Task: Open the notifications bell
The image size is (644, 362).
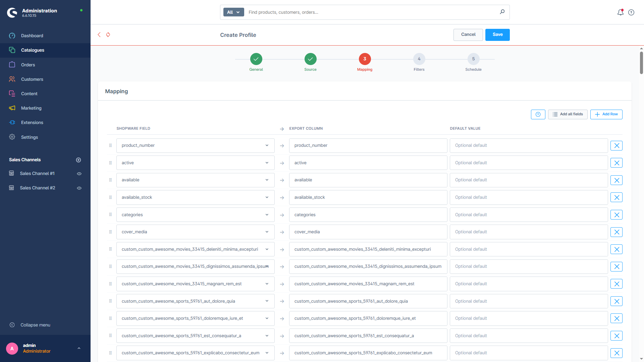Action: (x=621, y=12)
